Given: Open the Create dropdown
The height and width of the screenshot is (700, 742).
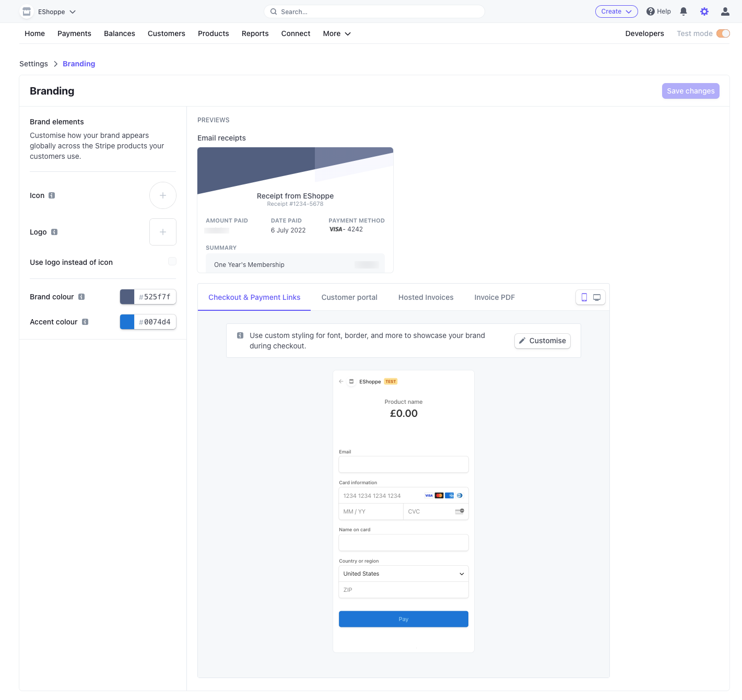Looking at the screenshot, I should pos(617,11).
